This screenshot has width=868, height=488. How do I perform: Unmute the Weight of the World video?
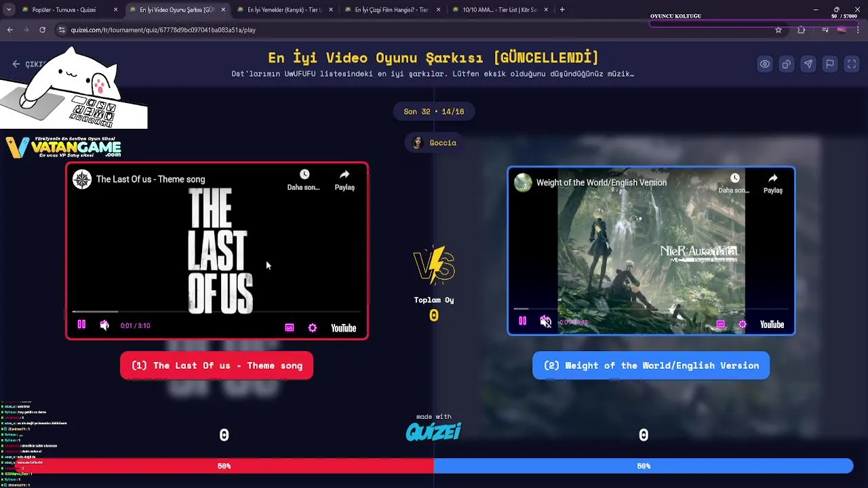point(545,321)
